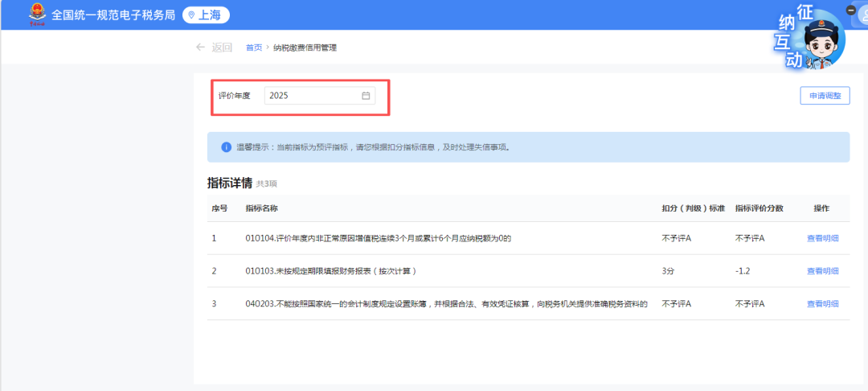Click the calendar icon in 评价年度 field
The image size is (868, 391).
tap(366, 96)
